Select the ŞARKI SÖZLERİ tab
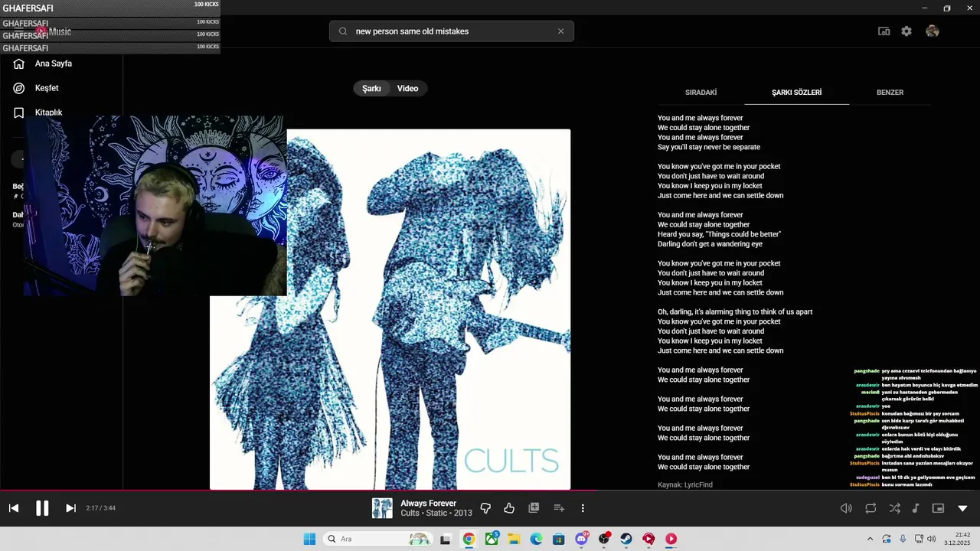This screenshot has width=980, height=551. 796,93
